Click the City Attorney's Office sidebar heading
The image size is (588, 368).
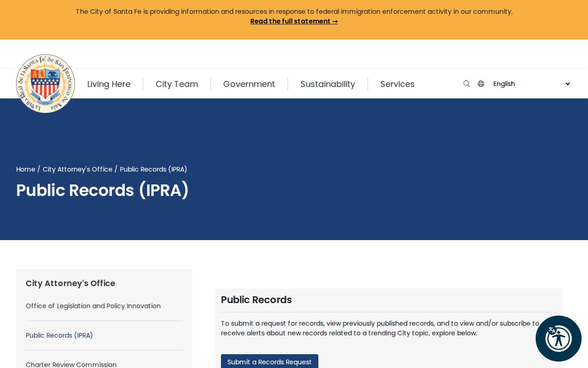tap(70, 283)
